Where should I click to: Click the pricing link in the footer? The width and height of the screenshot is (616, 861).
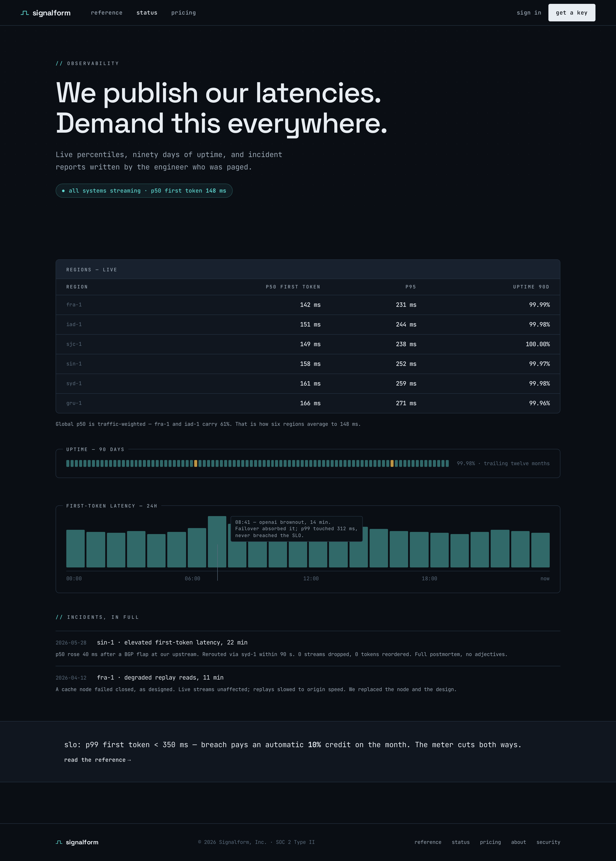tap(490, 842)
